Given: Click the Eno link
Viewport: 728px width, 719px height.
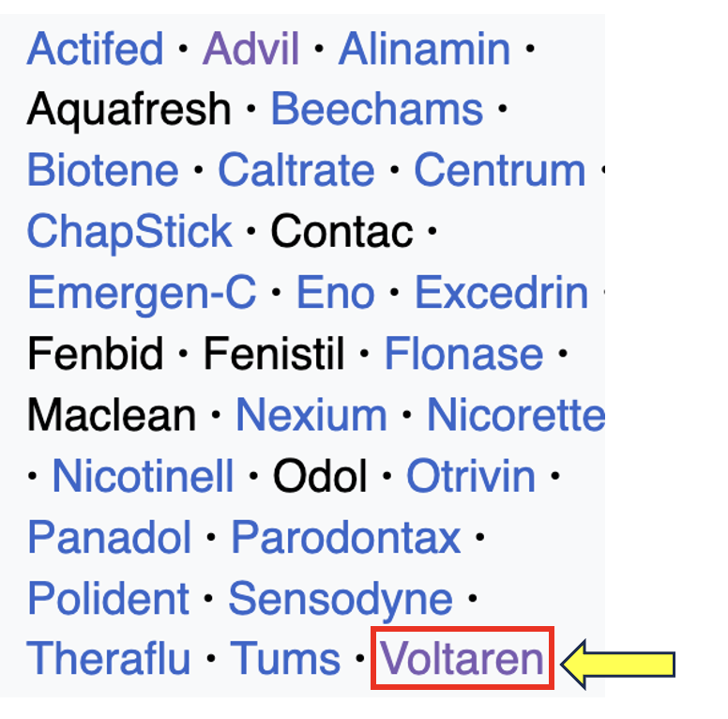Looking at the screenshot, I should click(x=335, y=294).
